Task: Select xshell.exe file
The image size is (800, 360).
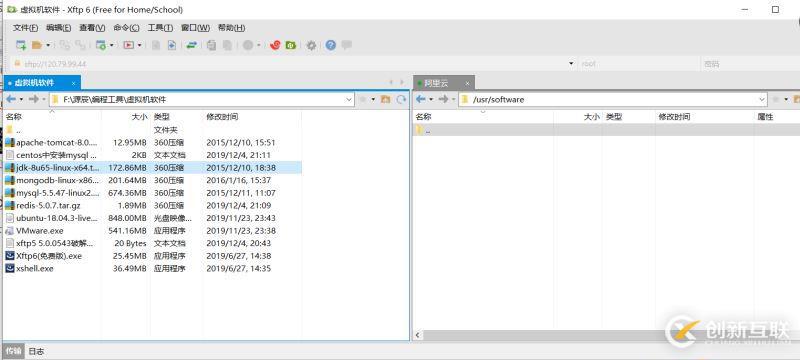Action: 153,269
